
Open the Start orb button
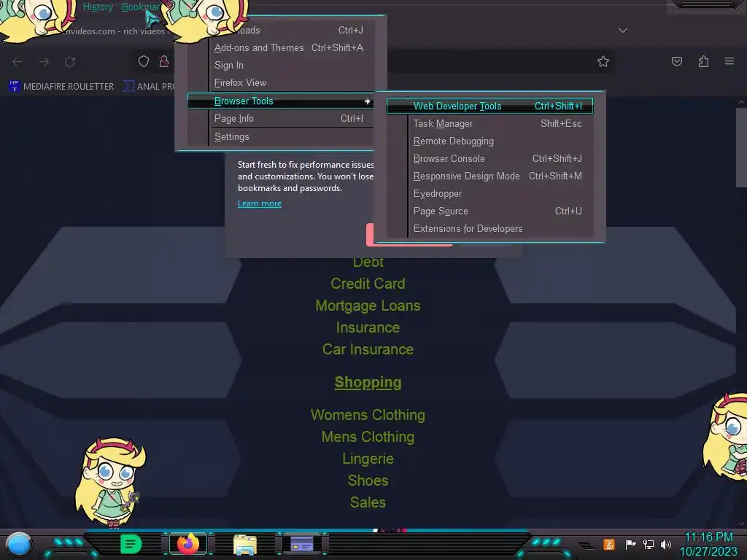click(19, 544)
